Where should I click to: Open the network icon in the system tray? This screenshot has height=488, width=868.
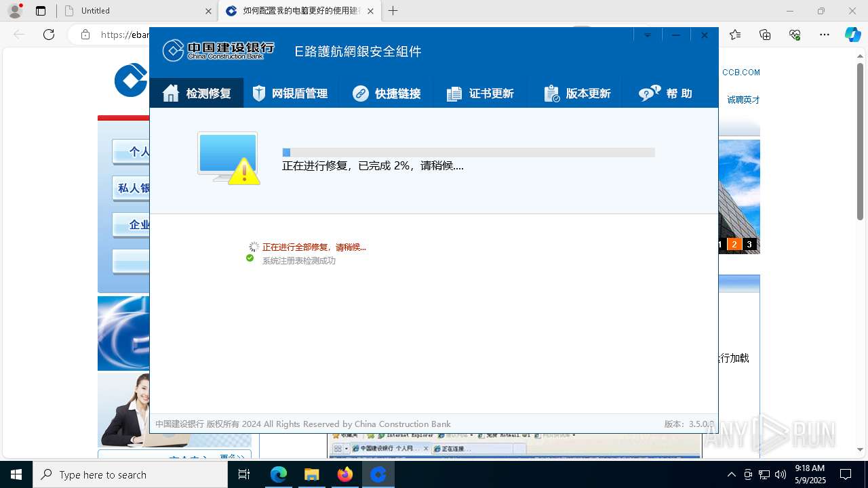764,474
